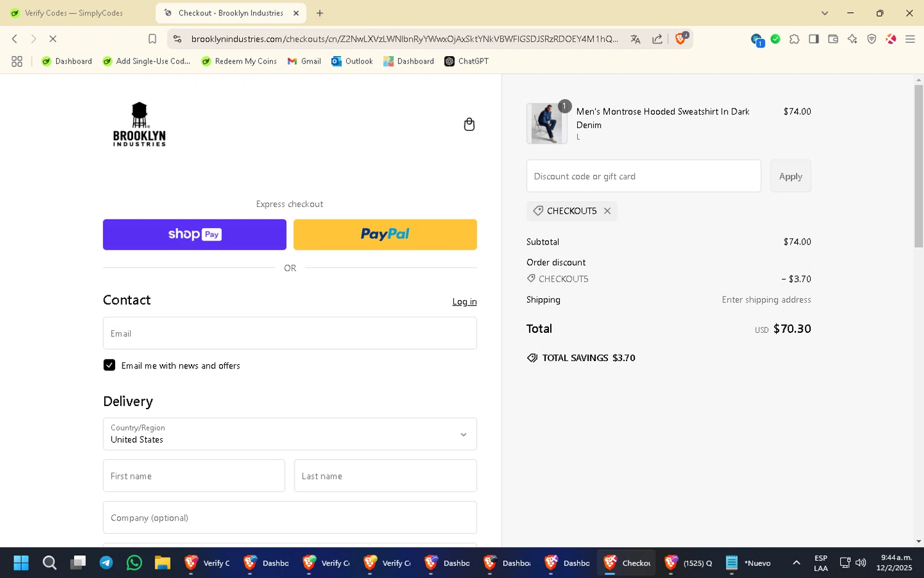
Task: Open the Add Single-Use Codes bookmark
Action: point(147,61)
